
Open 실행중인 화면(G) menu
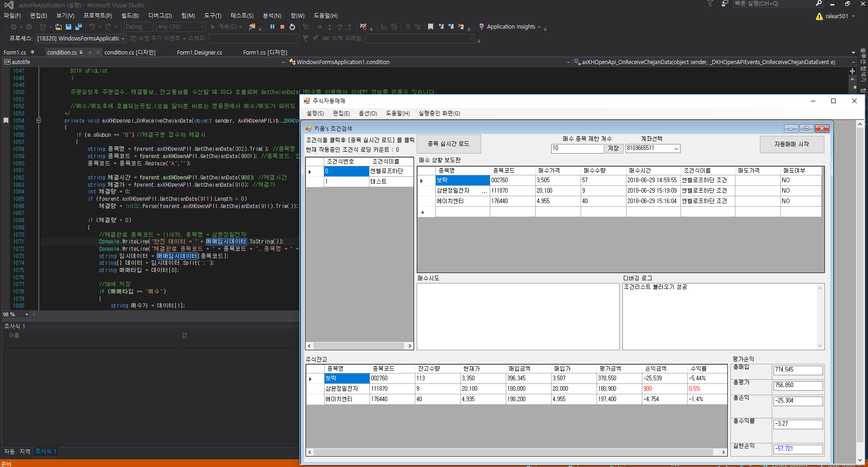[439, 114]
